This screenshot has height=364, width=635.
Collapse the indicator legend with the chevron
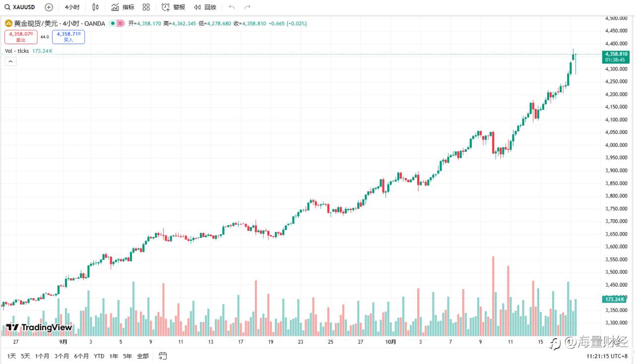pos(10,61)
